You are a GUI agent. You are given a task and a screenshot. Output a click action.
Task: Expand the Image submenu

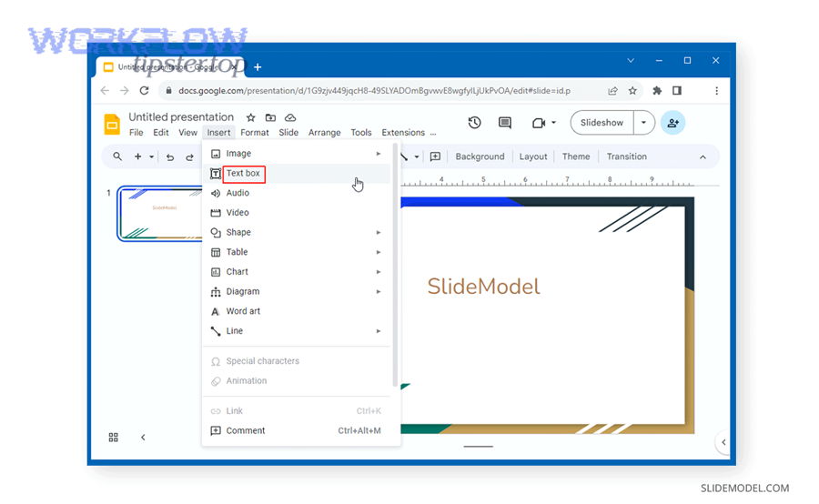click(296, 154)
